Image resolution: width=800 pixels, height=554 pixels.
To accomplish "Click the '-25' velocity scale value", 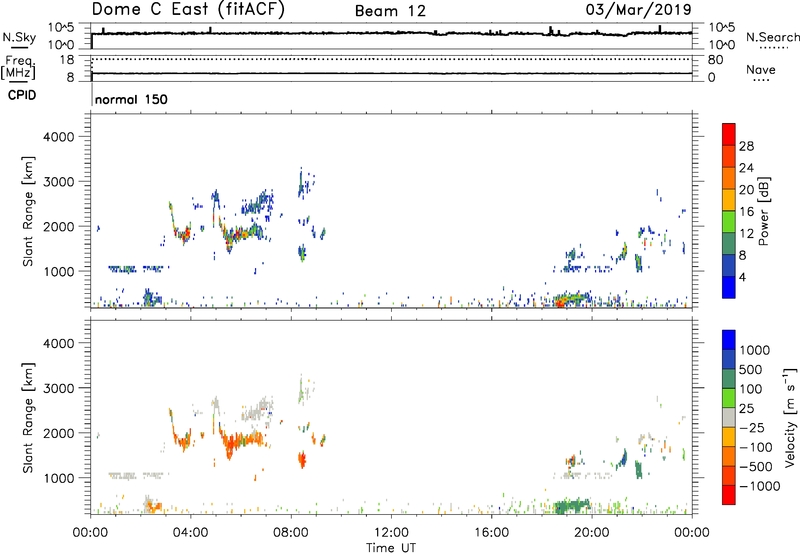I will (753, 427).
